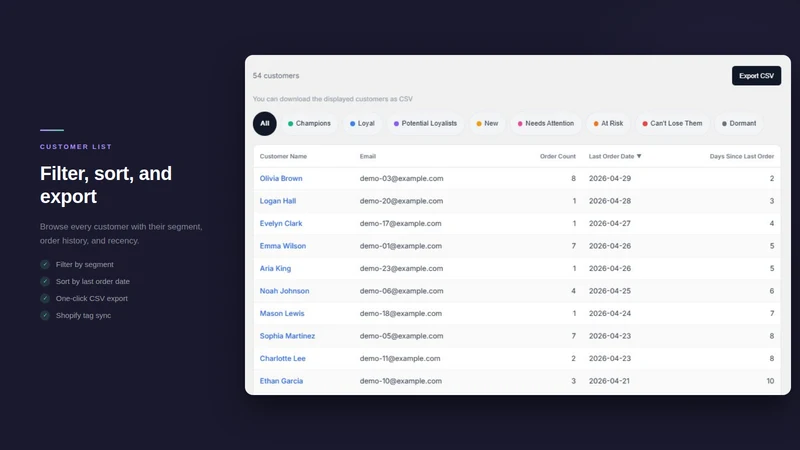Filter customers by Champions segment

[309, 123]
